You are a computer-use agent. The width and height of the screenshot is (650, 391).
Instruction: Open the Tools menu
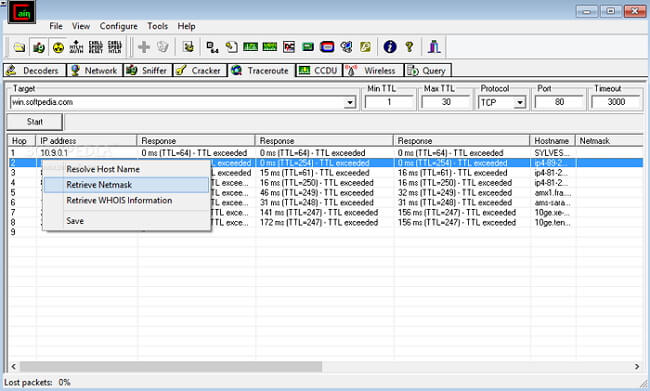[158, 26]
